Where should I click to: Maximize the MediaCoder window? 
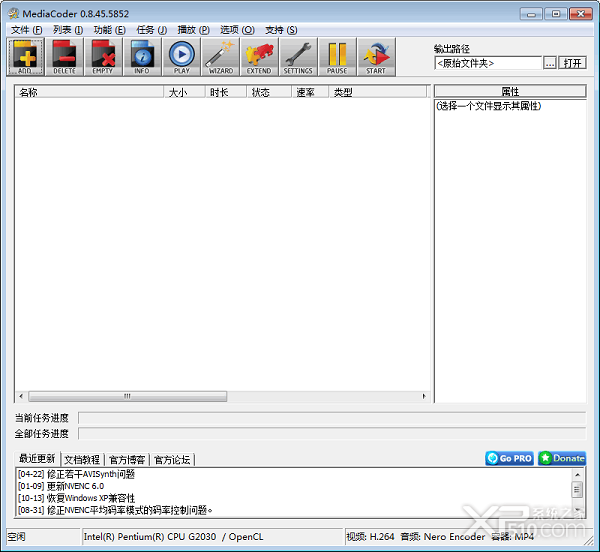[x=556, y=14]
